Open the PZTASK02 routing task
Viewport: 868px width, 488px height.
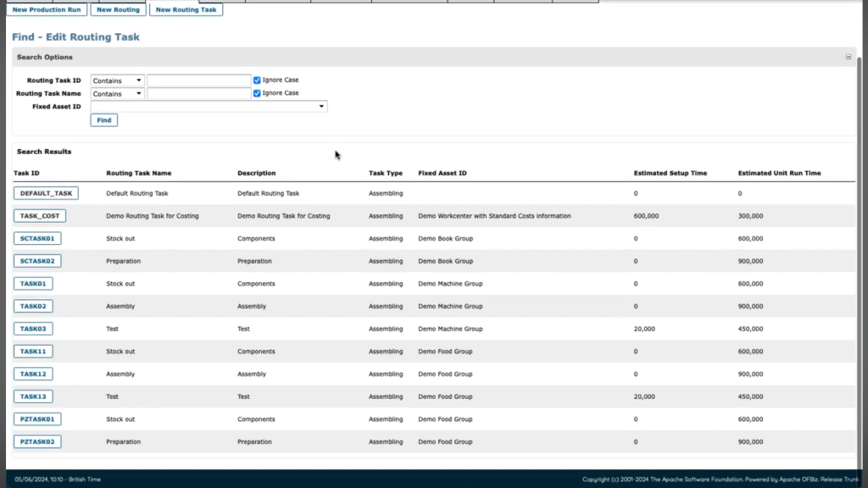(x=37, y=441)
